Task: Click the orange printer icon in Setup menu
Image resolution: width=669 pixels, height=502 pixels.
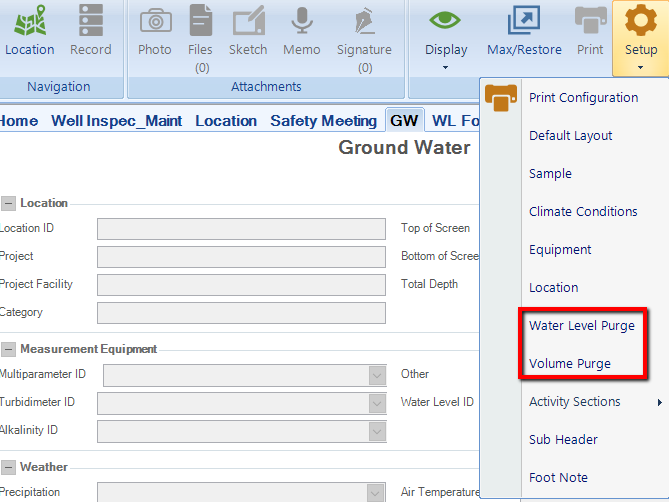Action: click(x=501, y=98)
